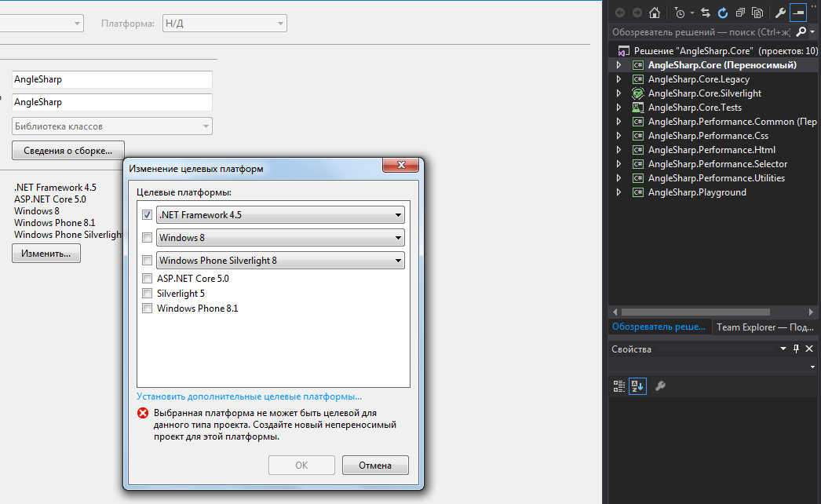Screen dimensions: 821x504
Task: Click the second AngleSharp default namespace field
Action: [x=112, y=102]
